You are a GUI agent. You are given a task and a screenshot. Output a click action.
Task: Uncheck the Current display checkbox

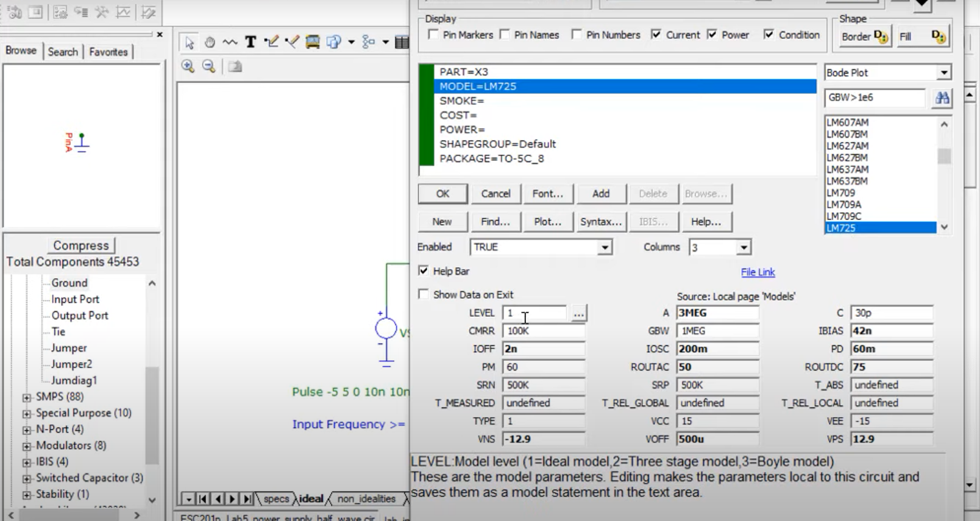click(656, 35)
